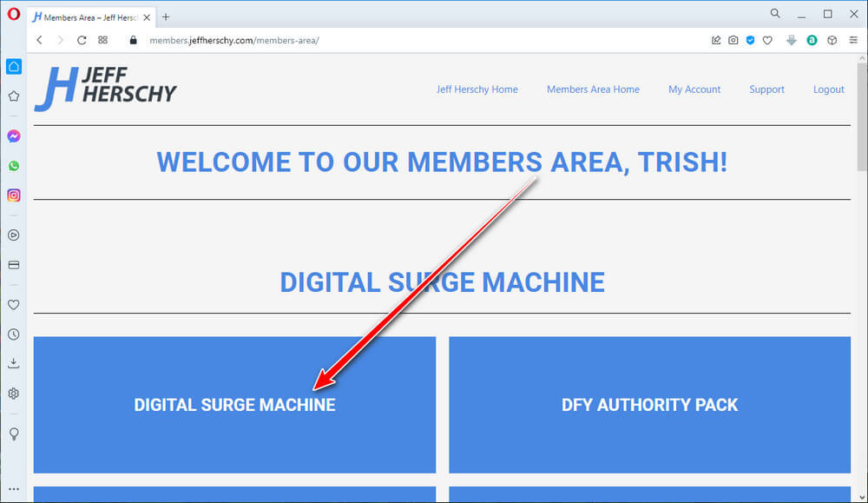Open the DFY Authority Pack tile
Screen dimensions: 868x503
click(x=650, y=405)
